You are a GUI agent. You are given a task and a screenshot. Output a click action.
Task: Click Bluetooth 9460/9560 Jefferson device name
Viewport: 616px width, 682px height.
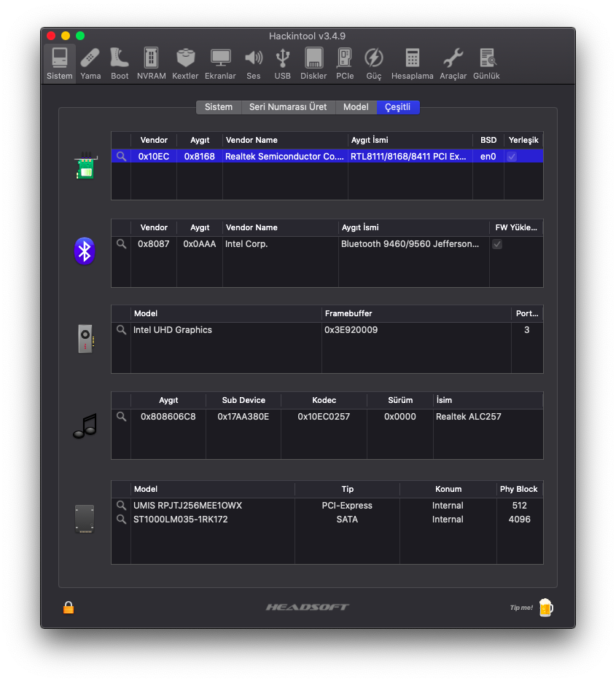pos(410,244)
